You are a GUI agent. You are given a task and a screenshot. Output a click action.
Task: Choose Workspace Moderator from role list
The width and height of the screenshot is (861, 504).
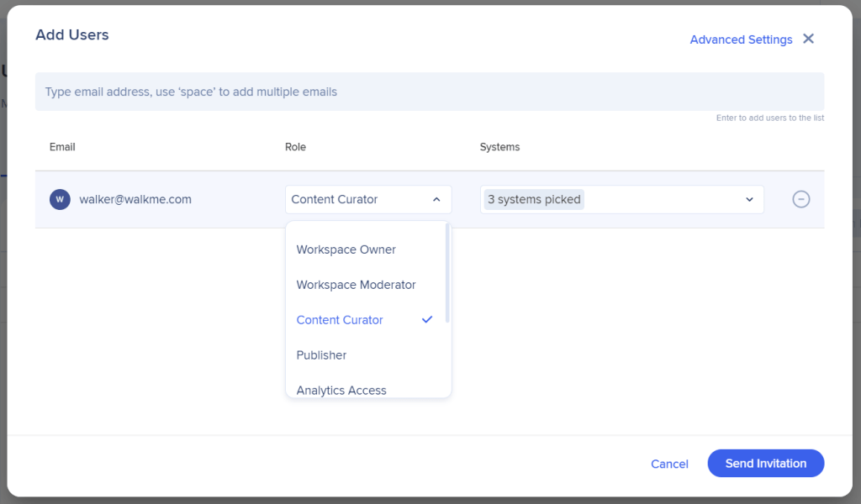coord(356,285)
